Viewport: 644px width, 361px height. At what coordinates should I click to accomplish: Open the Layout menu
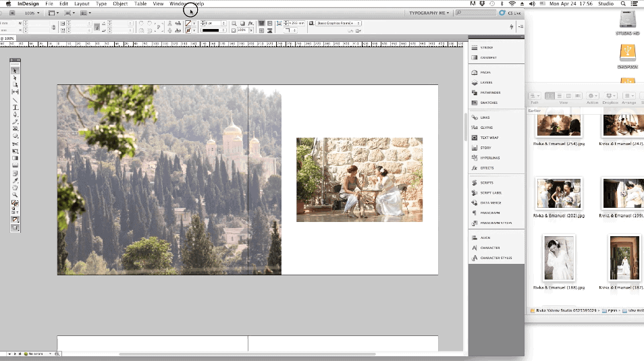(x=82, y=3)
